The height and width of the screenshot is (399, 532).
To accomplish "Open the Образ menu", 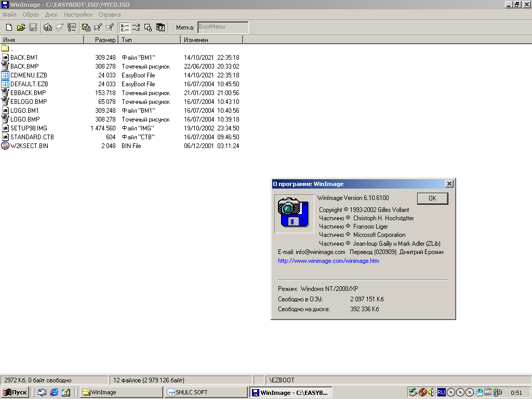I will pos(31,15).
